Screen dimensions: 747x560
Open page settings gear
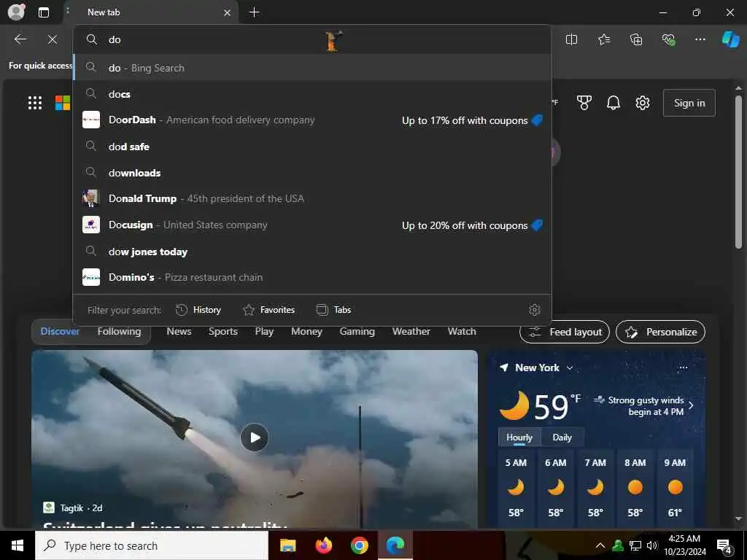coord(643,102)
